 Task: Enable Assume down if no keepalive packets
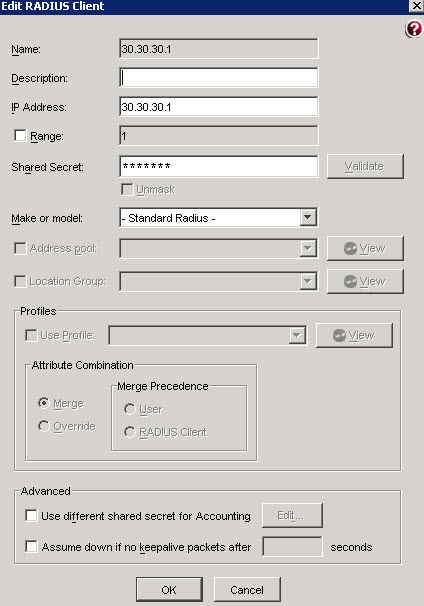(x=31, y=546)
